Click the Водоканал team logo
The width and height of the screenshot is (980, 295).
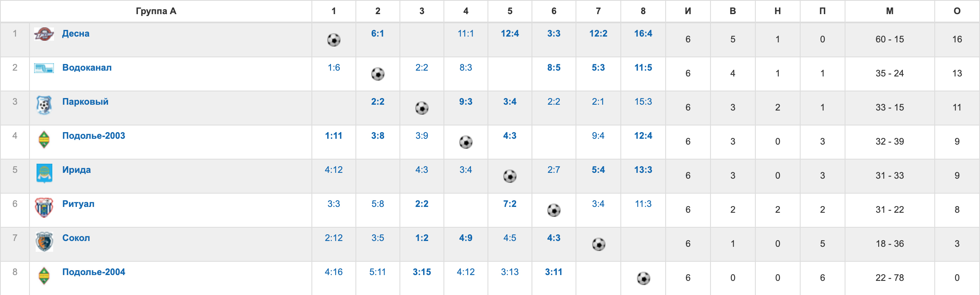(44, 68)
